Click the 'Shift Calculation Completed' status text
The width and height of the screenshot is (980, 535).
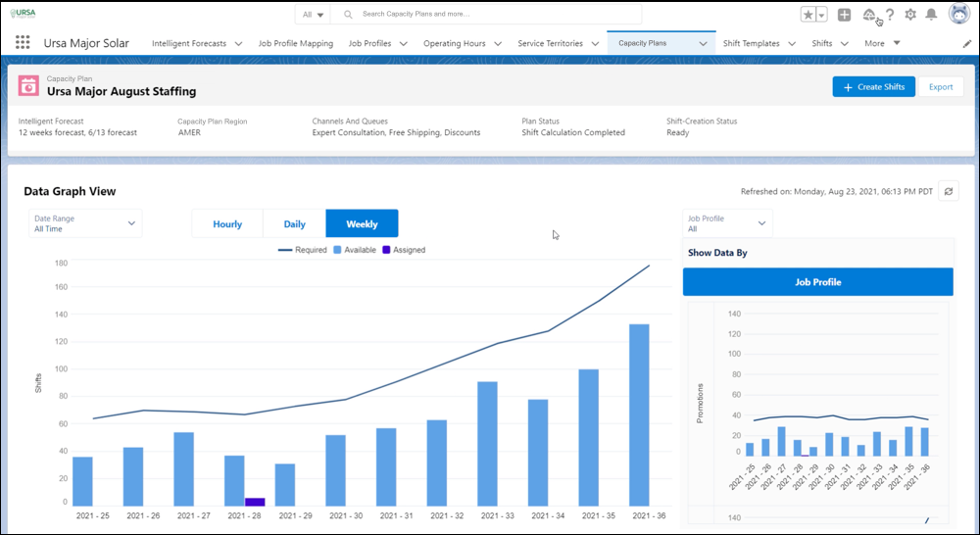(573, 132)
